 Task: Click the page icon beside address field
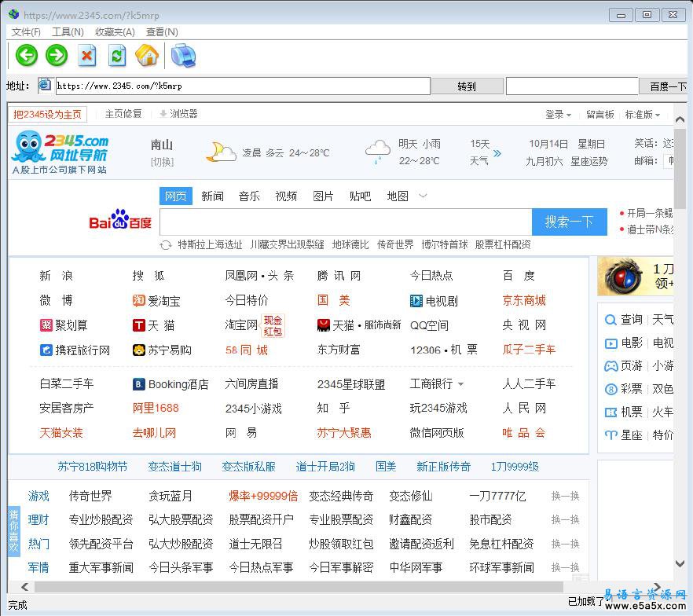click(x=45, y=85)
